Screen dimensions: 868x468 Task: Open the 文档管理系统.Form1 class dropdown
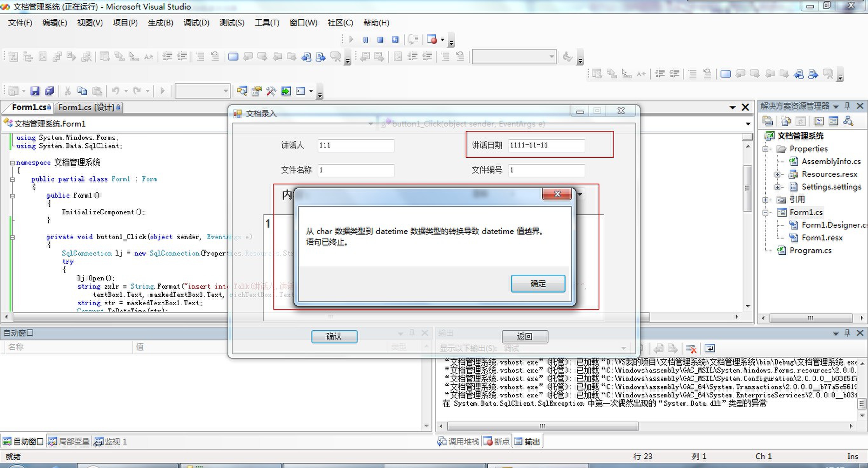pyautogui.click(x=371, y=124)
